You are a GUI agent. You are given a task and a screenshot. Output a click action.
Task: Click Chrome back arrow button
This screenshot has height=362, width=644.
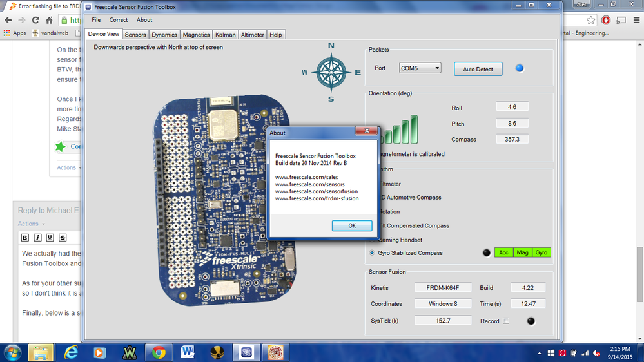(8, 20)
